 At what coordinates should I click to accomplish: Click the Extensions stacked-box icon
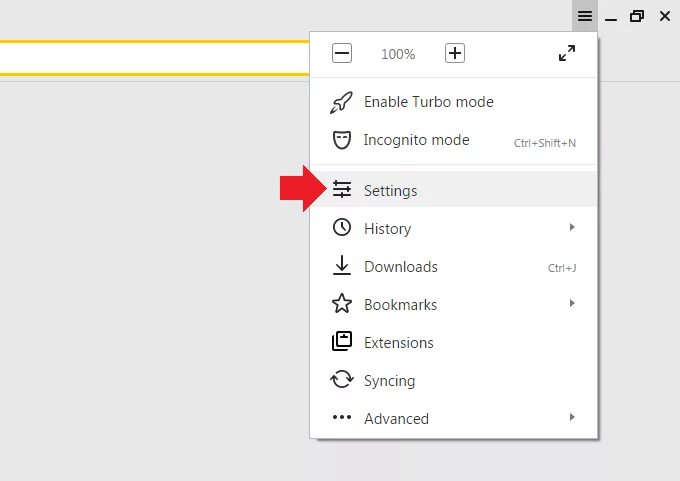(x=342, y=341)
